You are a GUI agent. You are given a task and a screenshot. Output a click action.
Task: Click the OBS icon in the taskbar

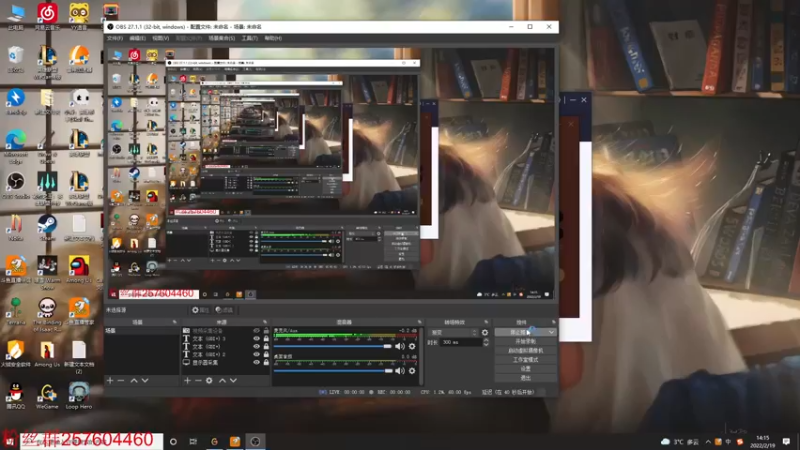[x=256, y=441]
